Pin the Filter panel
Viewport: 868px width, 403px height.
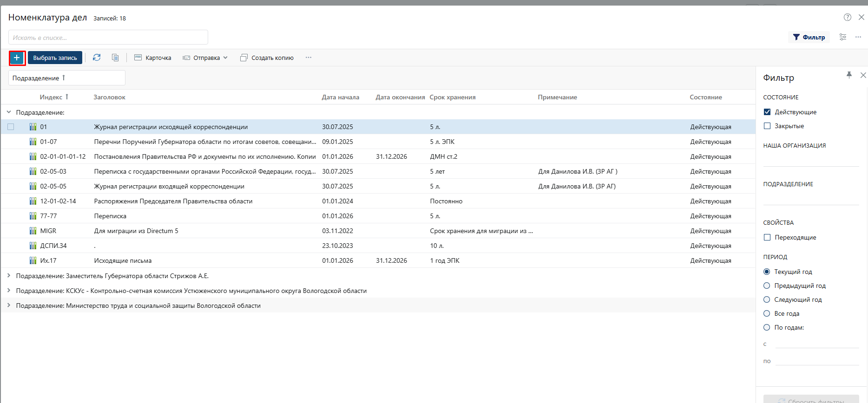coord(849,75)
